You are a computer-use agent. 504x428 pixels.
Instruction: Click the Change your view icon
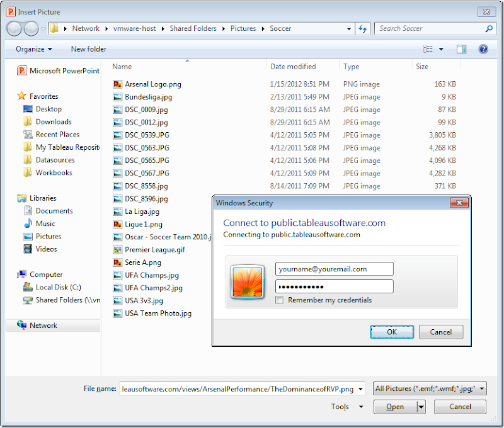point(428,49)
